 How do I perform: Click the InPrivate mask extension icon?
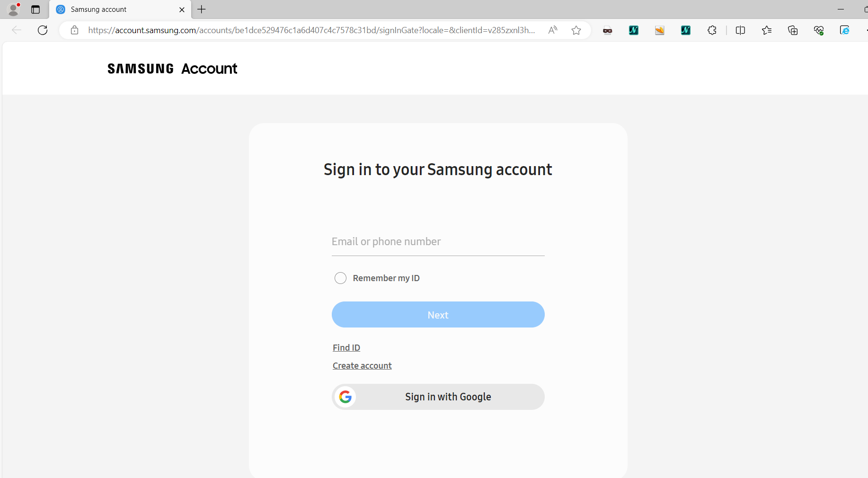click(x=607, y=30)
